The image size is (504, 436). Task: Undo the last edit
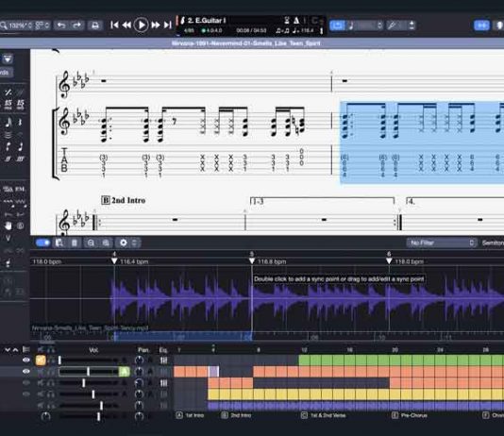(61, 25)
